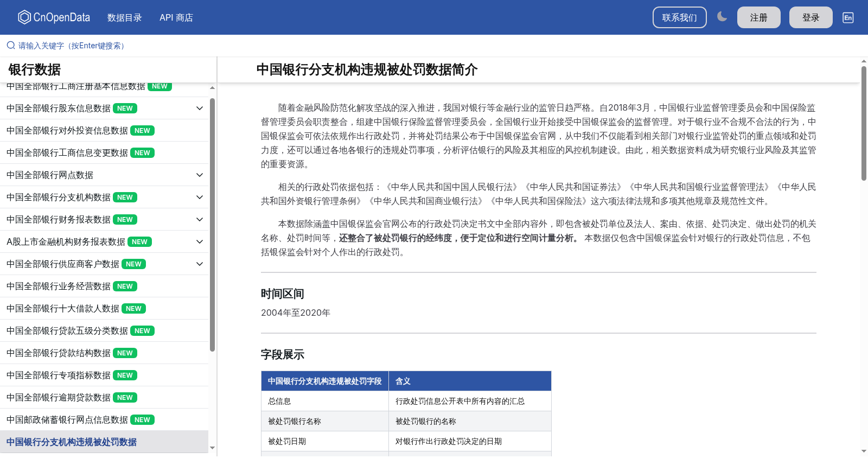Open API 商店 menu
The image size is (868, 465).
(176, 17)
